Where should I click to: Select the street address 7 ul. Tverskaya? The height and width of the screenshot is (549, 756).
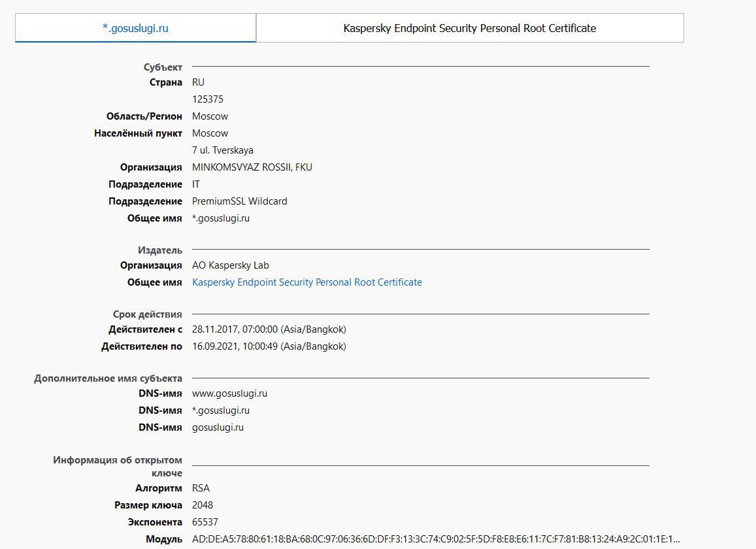coord(222,150)
